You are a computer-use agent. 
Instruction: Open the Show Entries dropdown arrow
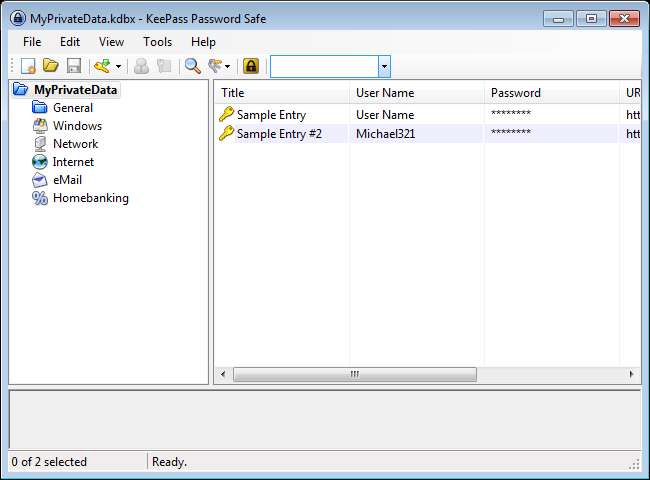tap(228, 66)
